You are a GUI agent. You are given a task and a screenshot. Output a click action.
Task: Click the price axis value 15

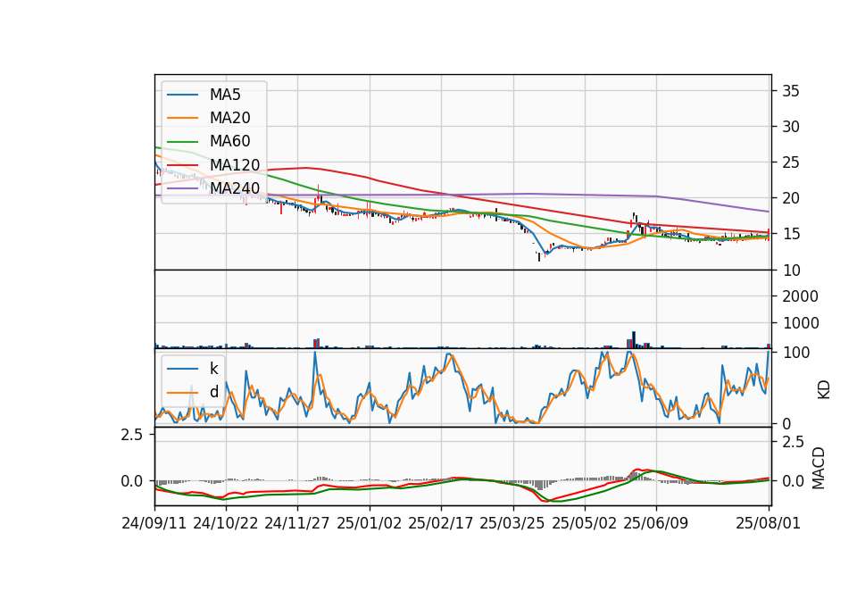(791, 235)
